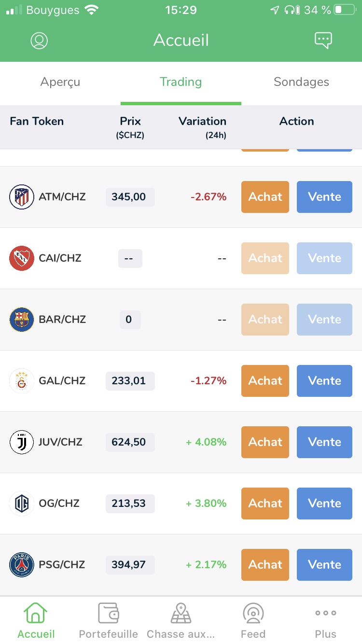The image size is (362, 644).
Task: Switch to the Aperçu tab
Action: (x=60, y=82)
